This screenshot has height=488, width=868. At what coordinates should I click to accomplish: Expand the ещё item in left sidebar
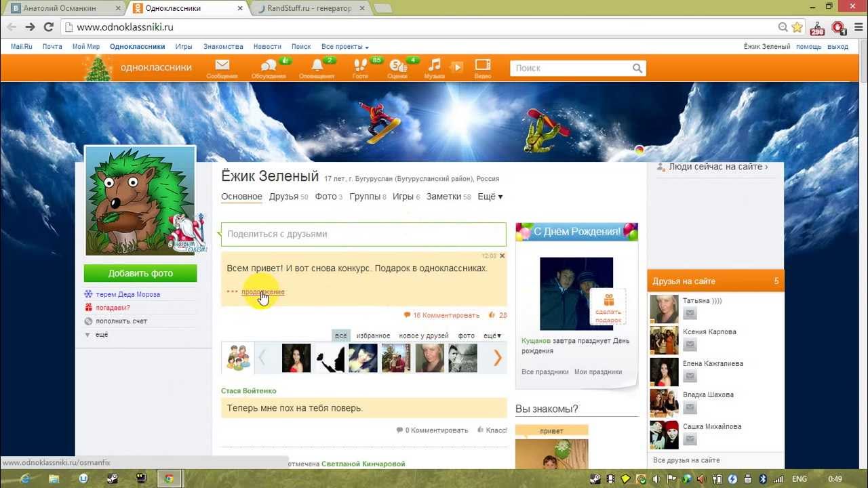pos(101,335)
